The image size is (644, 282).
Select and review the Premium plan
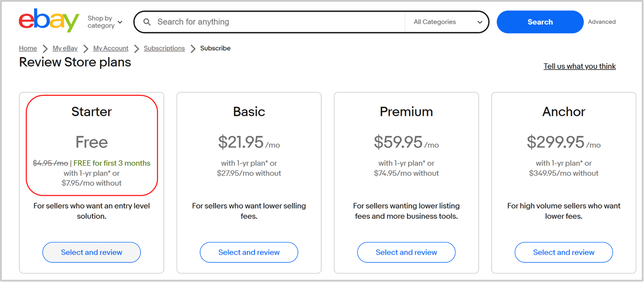[x=406, y=252]
